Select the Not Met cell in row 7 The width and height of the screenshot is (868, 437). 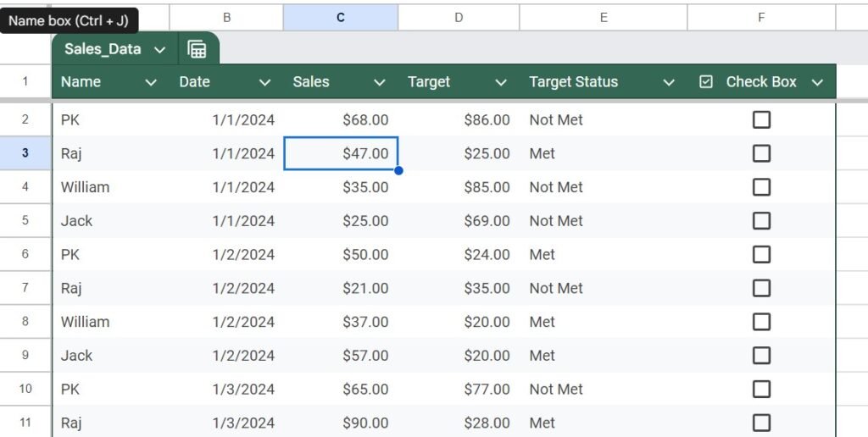[x=604, y=288]
